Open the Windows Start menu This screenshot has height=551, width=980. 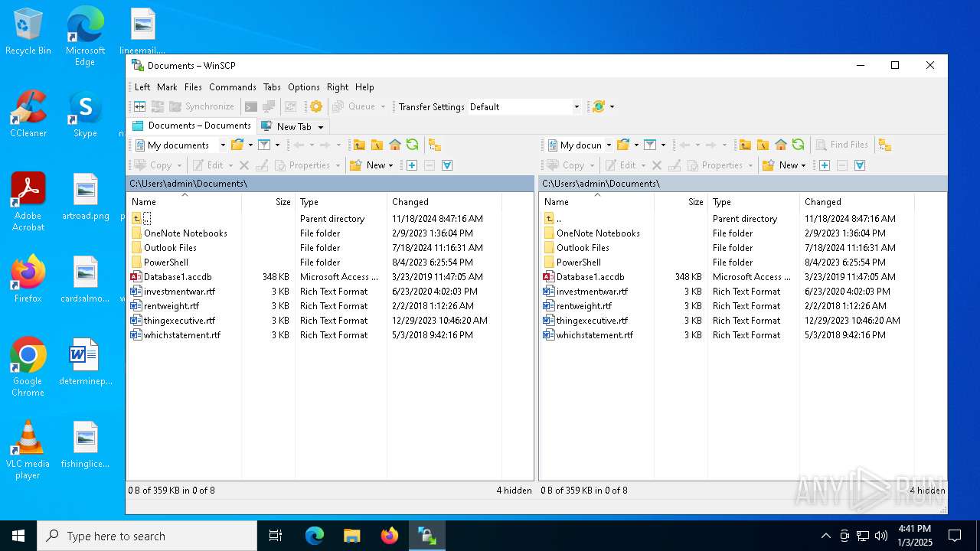click(x=18, y=536)
